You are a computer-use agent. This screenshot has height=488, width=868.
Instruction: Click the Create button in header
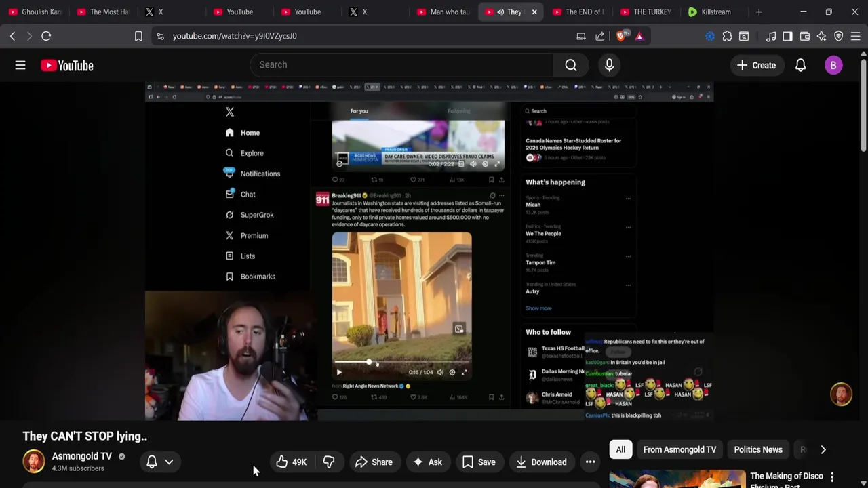(756, 65)
